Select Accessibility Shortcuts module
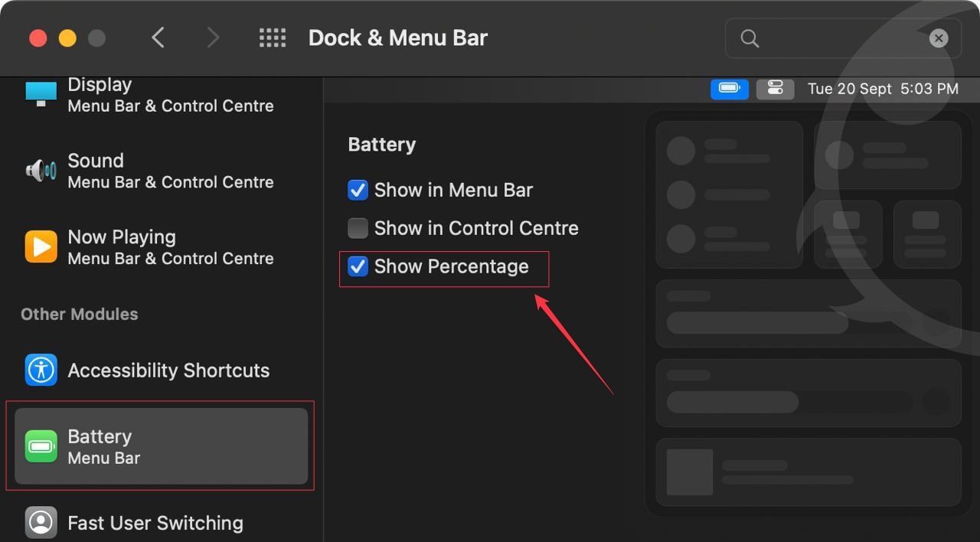This screenshot has height=542, width=980. (x=168, y=371)
